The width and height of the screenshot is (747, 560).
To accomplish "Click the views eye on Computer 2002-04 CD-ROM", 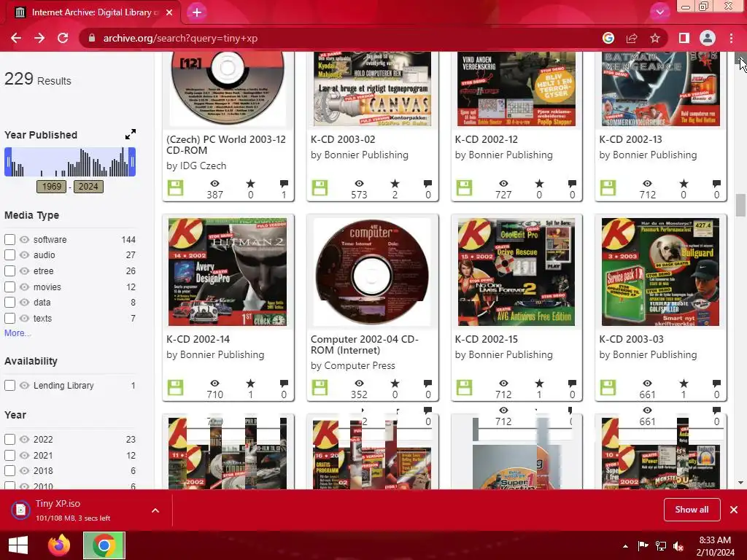I will [359, 384].
